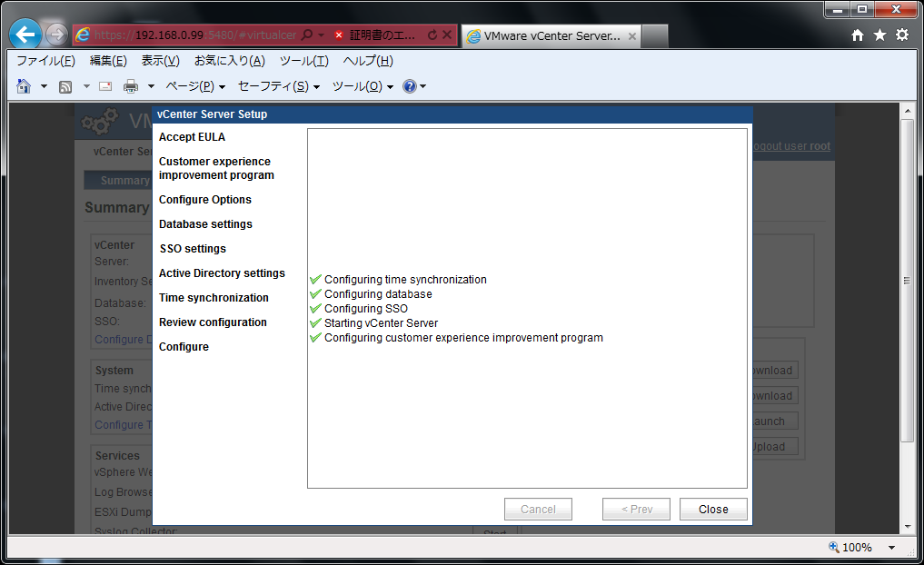The image size is (924, 565).
Task: Click the page vertical scrollbar thumb
Action: coord(907,282)
